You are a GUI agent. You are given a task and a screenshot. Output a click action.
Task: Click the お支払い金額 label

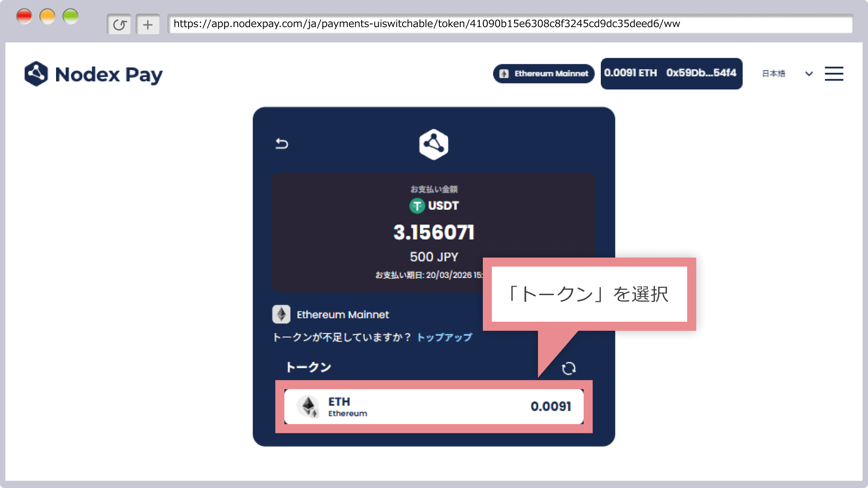point(434,189)
